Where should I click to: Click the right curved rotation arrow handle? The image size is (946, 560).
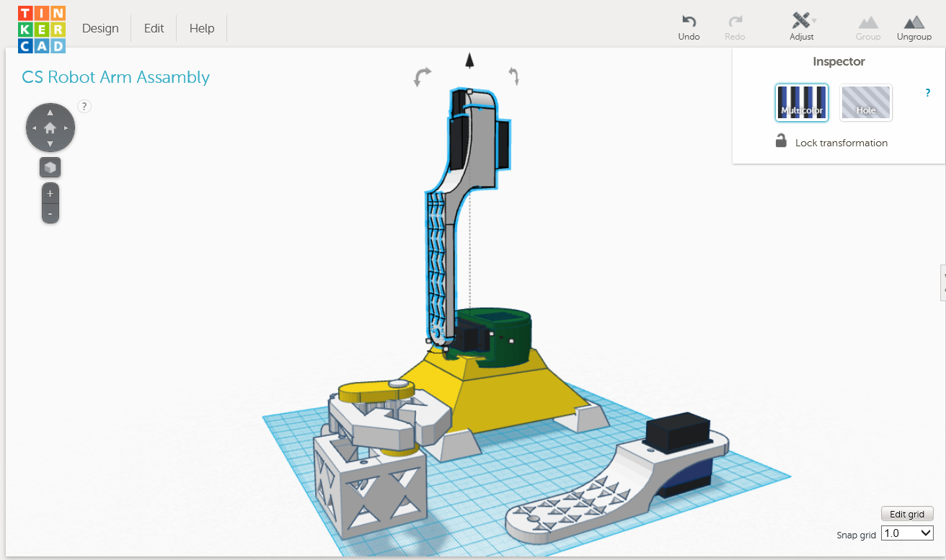coord(514,76)
